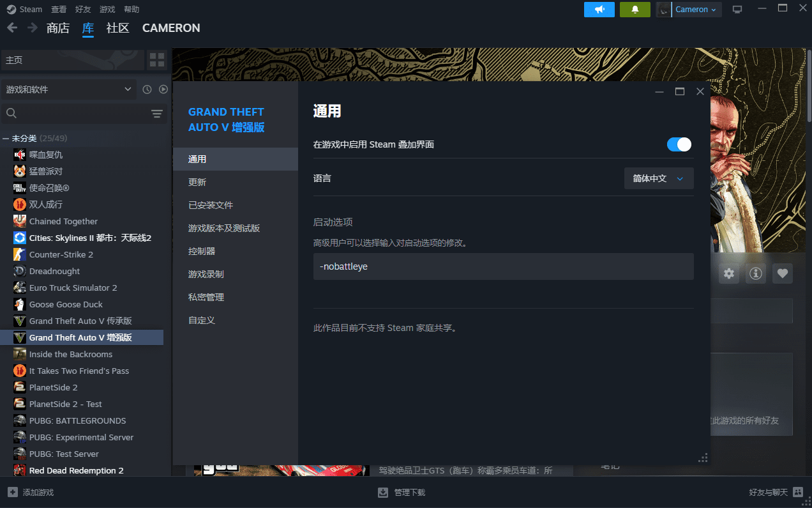Go to the 社区 tab
The height and width of the screenshot is (508, 812).
pos(118,28)
